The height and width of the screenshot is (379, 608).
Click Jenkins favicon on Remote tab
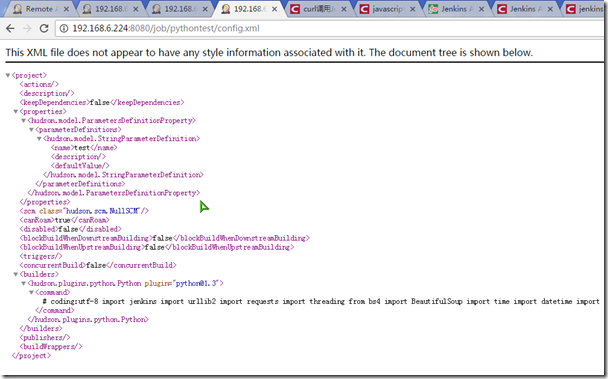click(17, 9)
